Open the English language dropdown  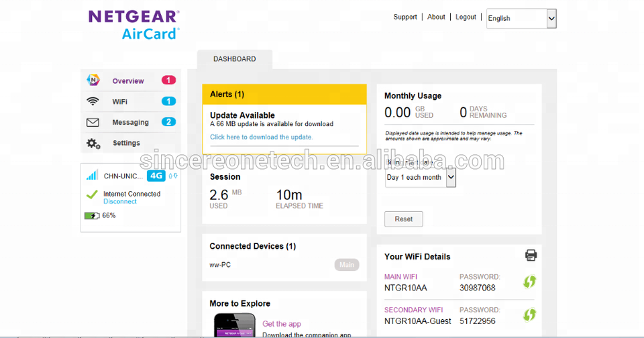pyautogui.click(x=521, y=19)
